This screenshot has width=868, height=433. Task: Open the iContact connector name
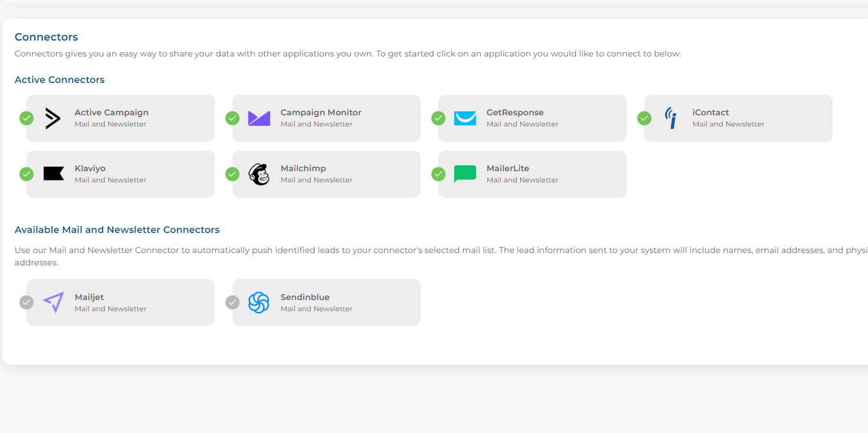point(711,112)
